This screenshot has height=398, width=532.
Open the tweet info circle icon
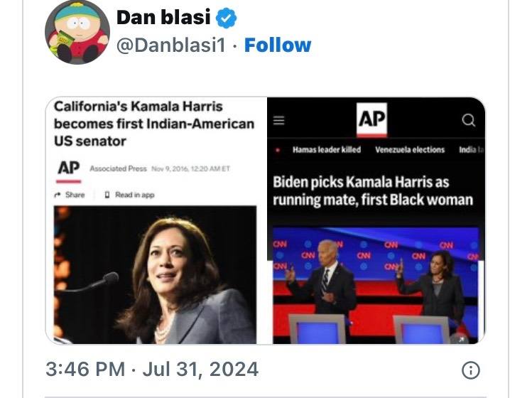click(471, 370)
